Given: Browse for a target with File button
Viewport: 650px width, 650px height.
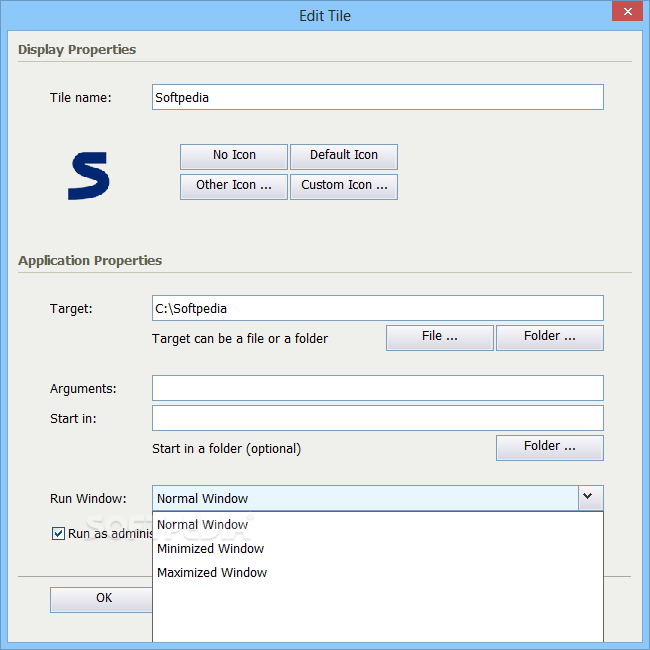Looking at the screenshot, I should tap(440, 338).
